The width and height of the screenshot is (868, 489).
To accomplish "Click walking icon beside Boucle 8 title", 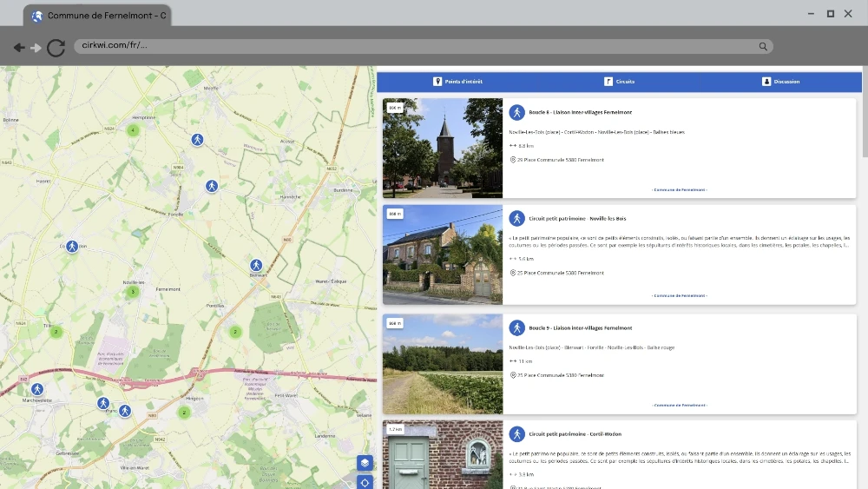I will (517, 112).
